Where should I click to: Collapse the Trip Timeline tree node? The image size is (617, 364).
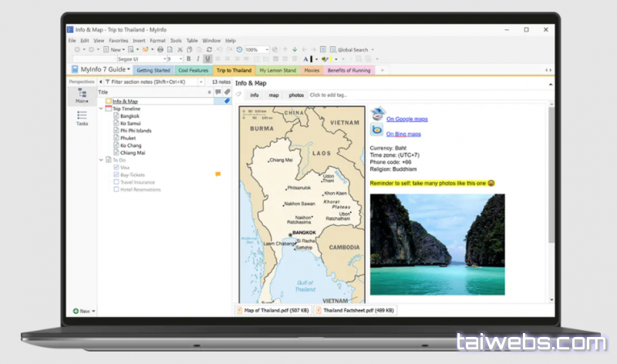click(101, 109)
